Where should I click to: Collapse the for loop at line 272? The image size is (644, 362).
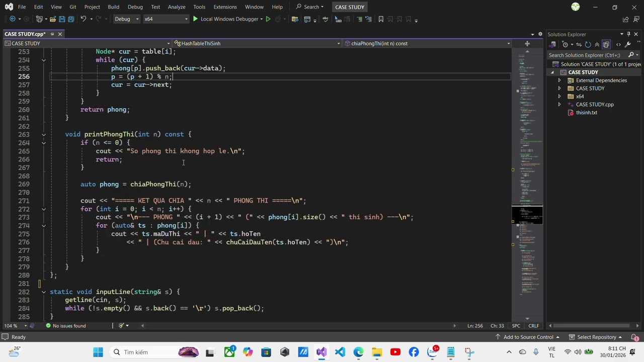[44, 209]
